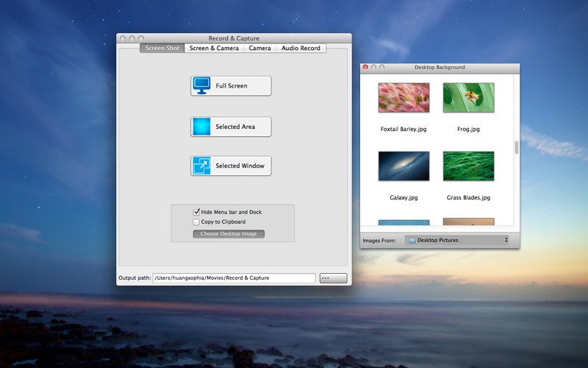Viewport: 588px width, 368px height.
Task: Click the Desktop Background window scrollbar handle
Action: (517, 147)
